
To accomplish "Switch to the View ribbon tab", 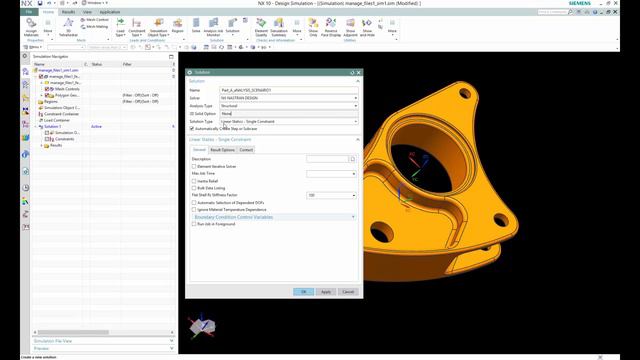I will click(x=87, y=12).
